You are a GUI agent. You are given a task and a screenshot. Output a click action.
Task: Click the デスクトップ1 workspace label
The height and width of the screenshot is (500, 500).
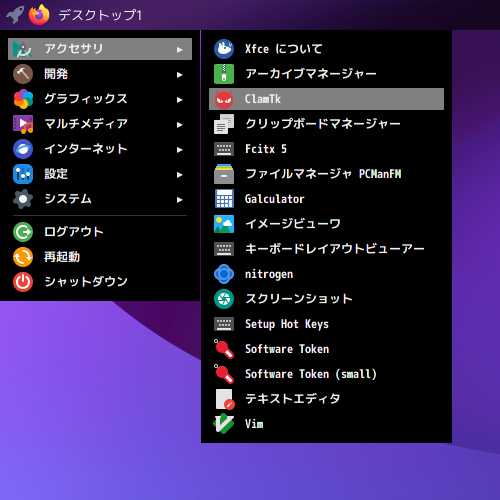[100, 15]
